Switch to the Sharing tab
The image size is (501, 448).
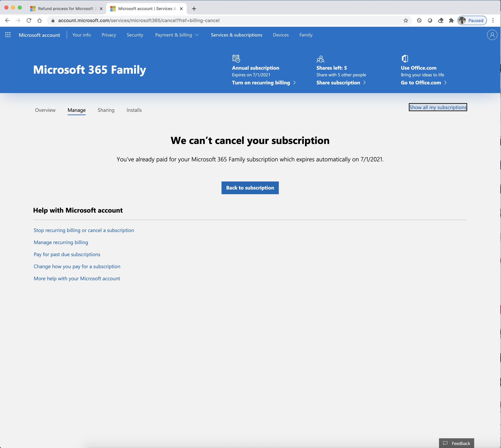click(x=106, y=110)
